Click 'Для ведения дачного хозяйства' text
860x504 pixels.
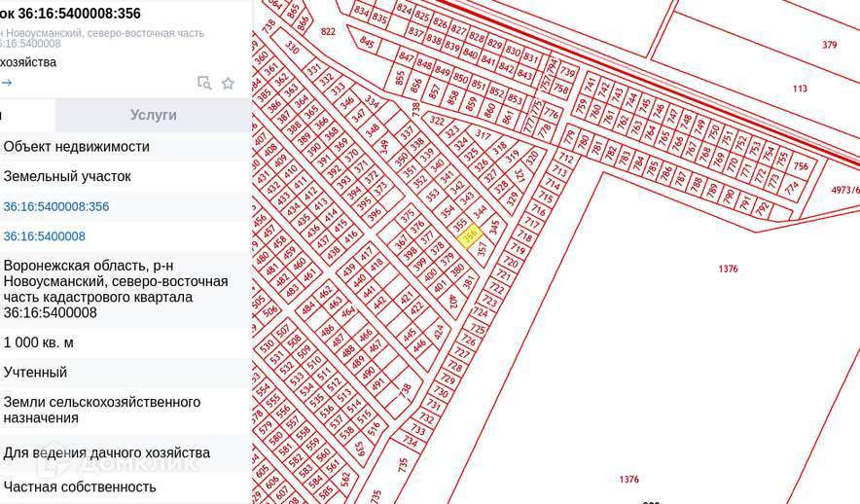pyautogui.click(x=106, y=453)
